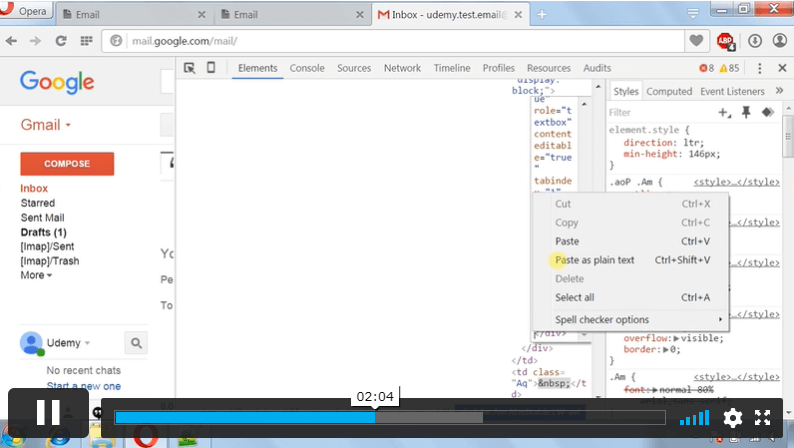The image size is (794, 448).
Task: Click the COMPOSE button
Action: (x=67, y=164)
